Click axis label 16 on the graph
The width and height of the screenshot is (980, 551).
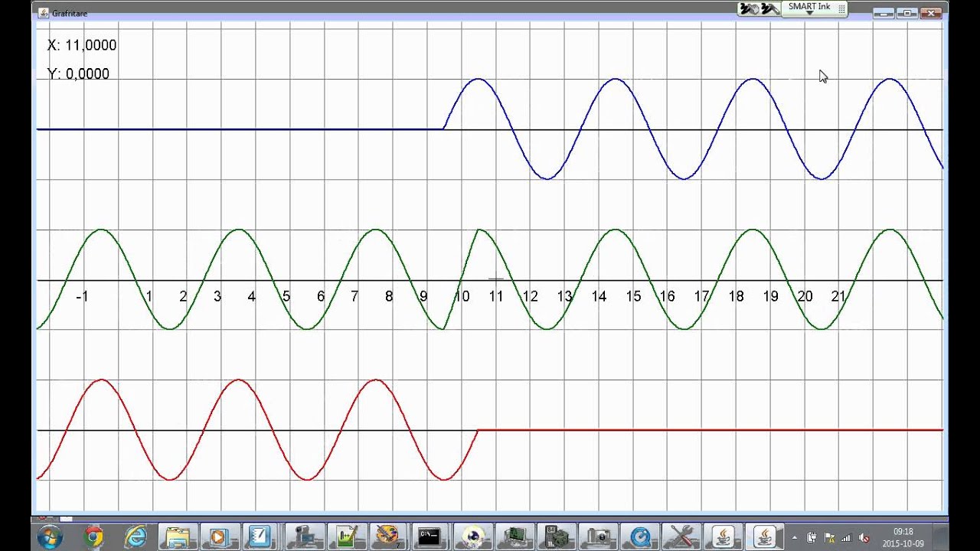click(x=667, y=296)
